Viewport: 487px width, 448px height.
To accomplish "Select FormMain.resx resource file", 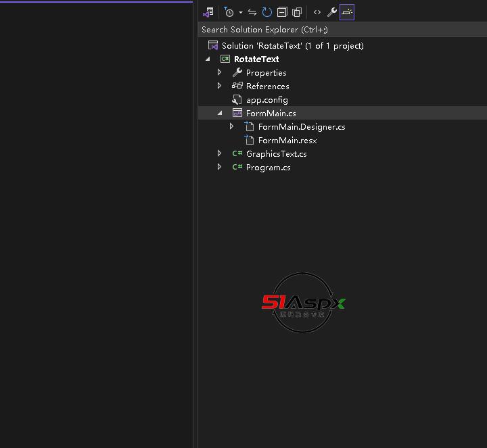I will tap(287, 141).
